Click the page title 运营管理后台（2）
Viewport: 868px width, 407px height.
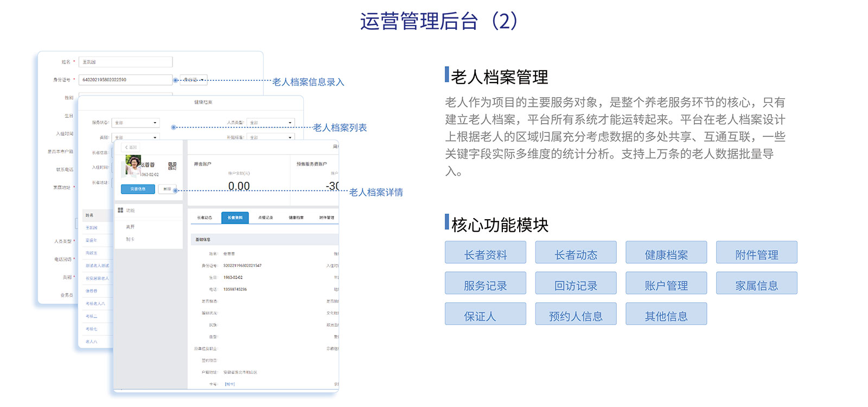(x=439, y=21)
